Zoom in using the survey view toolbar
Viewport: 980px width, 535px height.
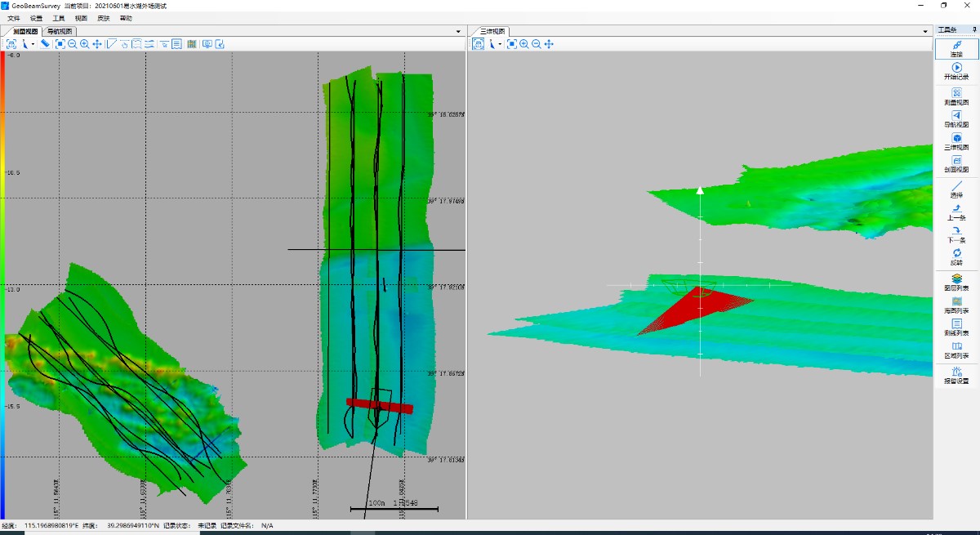pos(85,44)
